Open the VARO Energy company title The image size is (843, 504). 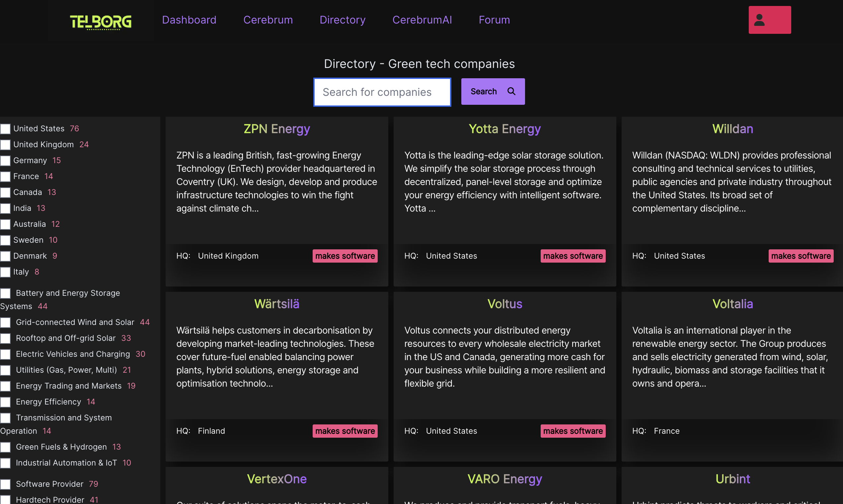pos(504,479)
